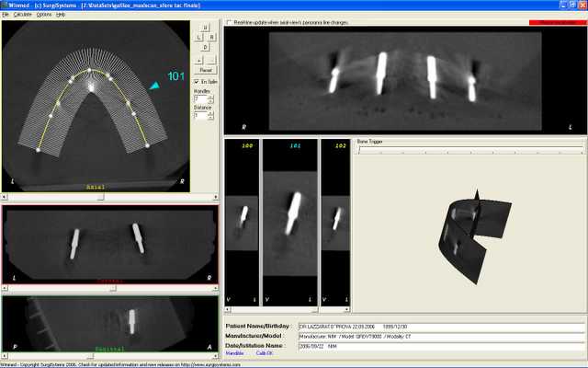
Task: Click the axial view horizontal scrollbar thumb
Action: click(100, 197)
